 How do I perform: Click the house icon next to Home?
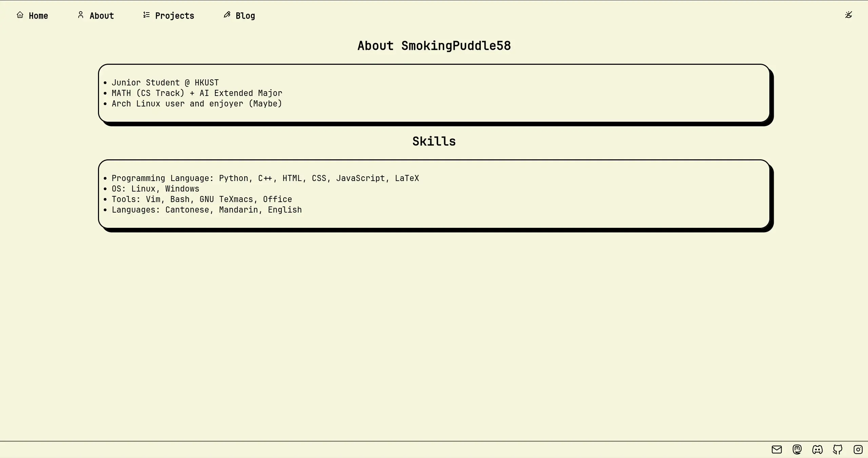click(20, 15)
